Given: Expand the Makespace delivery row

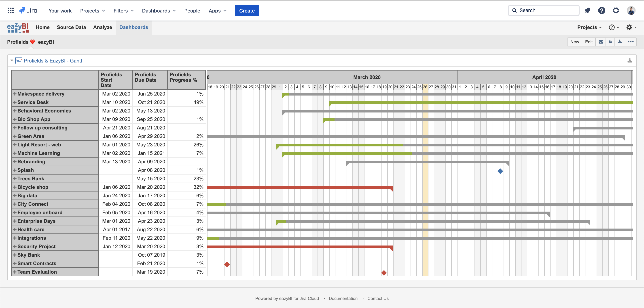Looking at the screenshot, I should pos(15,94).
